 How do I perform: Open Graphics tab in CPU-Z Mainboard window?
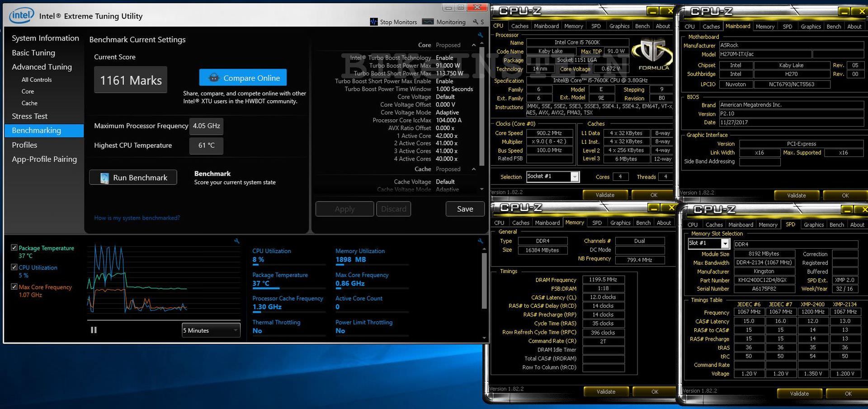coord(811,27)
